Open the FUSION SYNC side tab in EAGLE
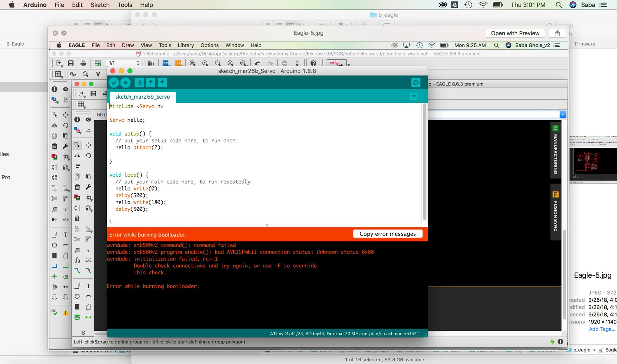617x364 pixels. pos(555,212)
